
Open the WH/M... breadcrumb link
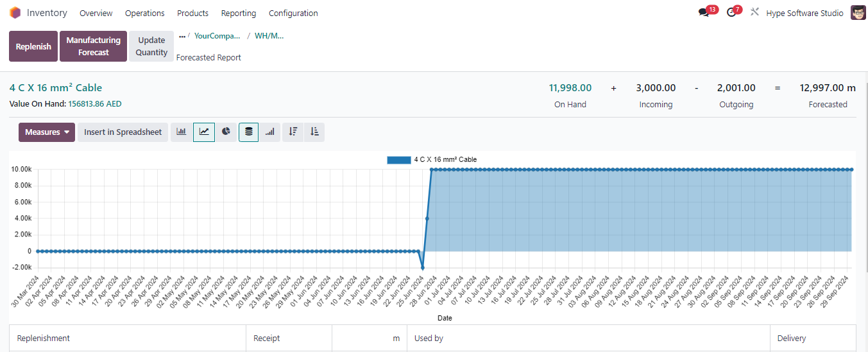[269, 36]
